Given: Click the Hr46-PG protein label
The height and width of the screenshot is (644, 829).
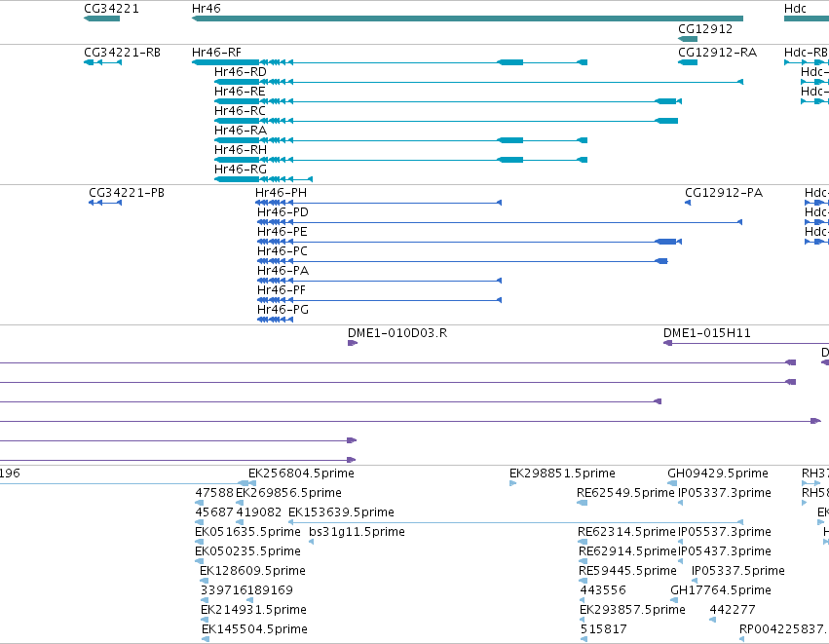Looking at the screenshot, I should tap(283, 310).
